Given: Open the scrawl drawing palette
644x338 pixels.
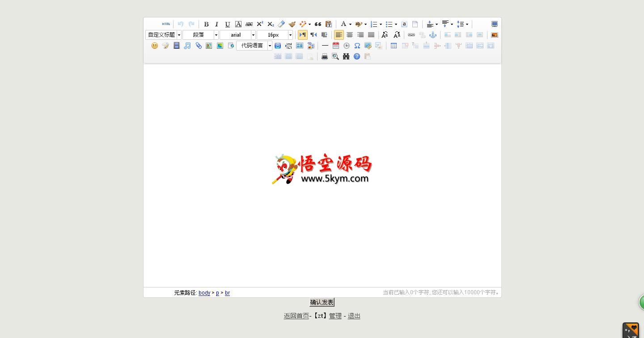Looking at the screenshot, I should [165, 46].
